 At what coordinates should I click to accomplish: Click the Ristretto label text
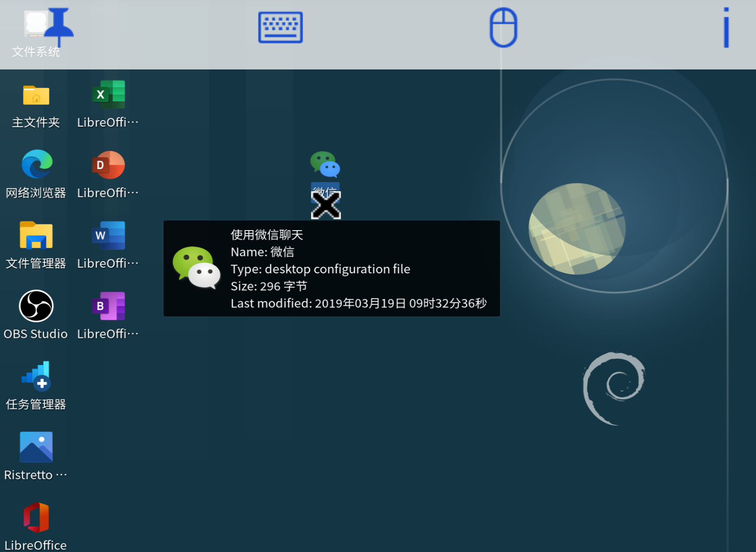(36, 475)
